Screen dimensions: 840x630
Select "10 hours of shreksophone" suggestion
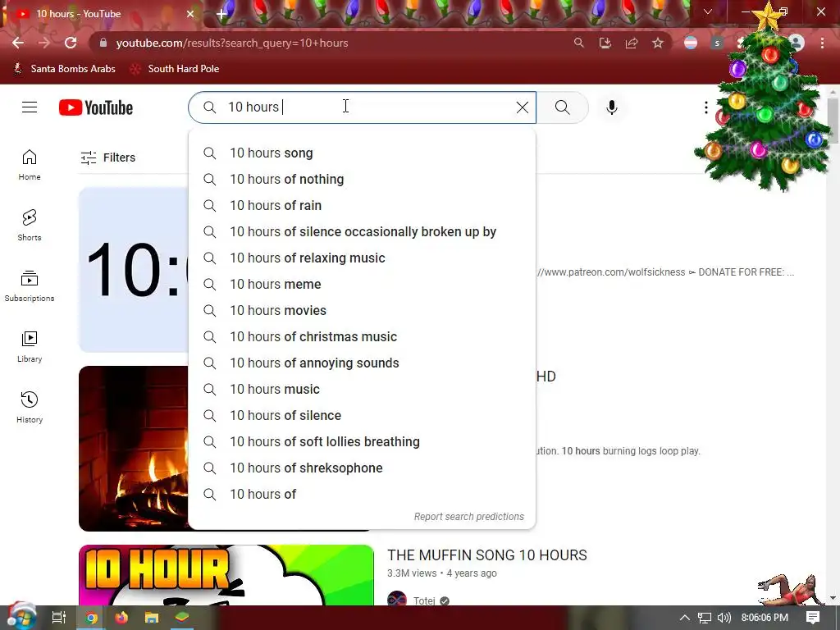coord(362,468)
